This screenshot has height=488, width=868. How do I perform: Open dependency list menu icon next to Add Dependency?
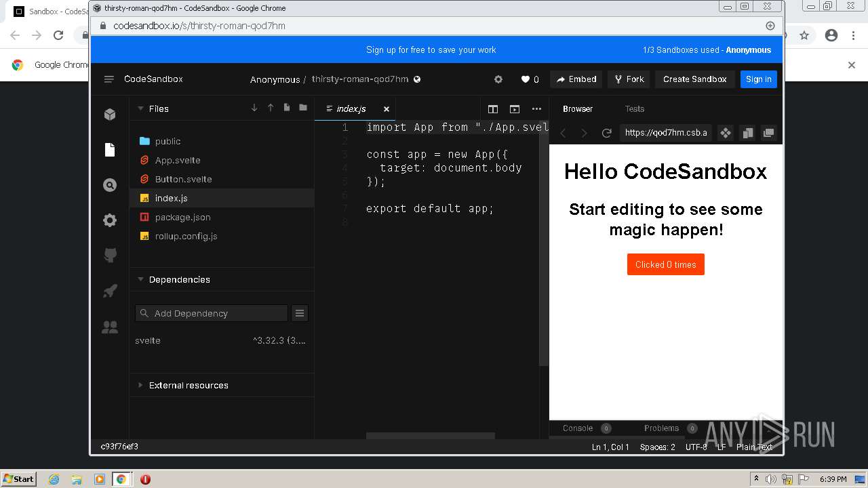(x=300, y=313)
